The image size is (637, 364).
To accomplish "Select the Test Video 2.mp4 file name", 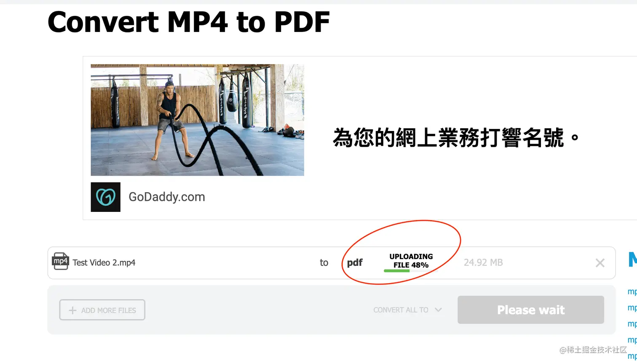I will [x=104, y=262].
